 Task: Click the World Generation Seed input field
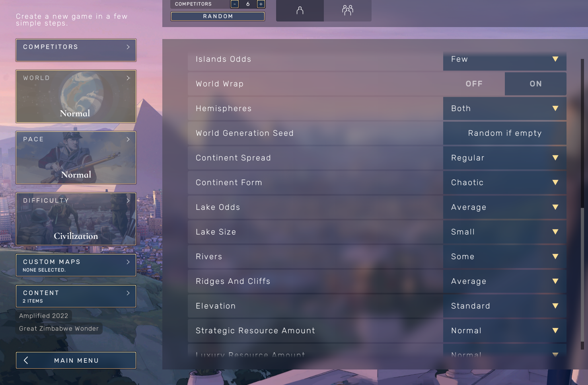(504, 133)
